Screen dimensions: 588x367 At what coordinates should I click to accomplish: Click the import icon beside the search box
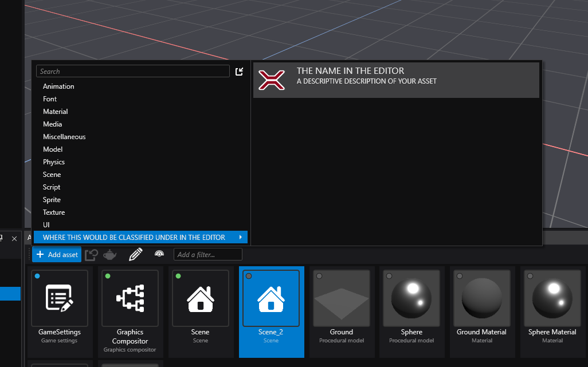pyautogui.click(x=240, y=72)
